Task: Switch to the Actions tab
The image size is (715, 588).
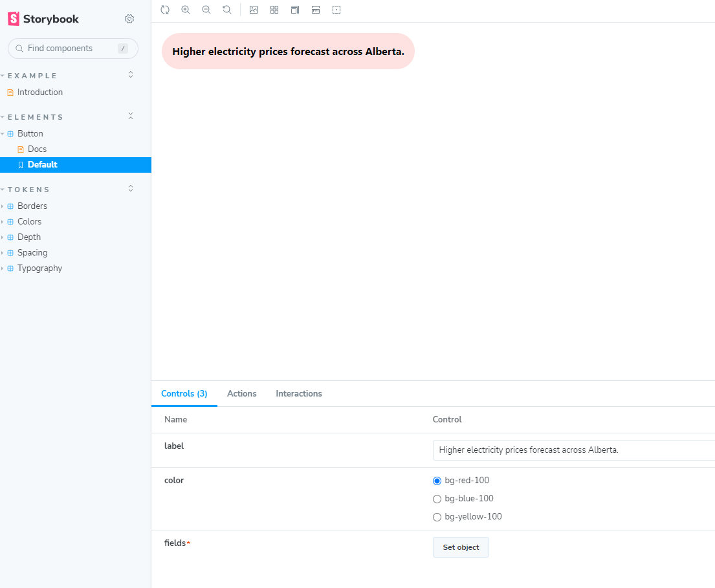Action: (x=241, y=393)
